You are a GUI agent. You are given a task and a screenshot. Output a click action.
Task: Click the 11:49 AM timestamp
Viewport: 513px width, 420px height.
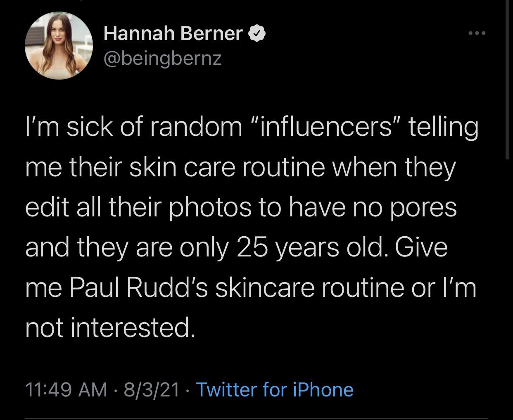tap(66, 389)
